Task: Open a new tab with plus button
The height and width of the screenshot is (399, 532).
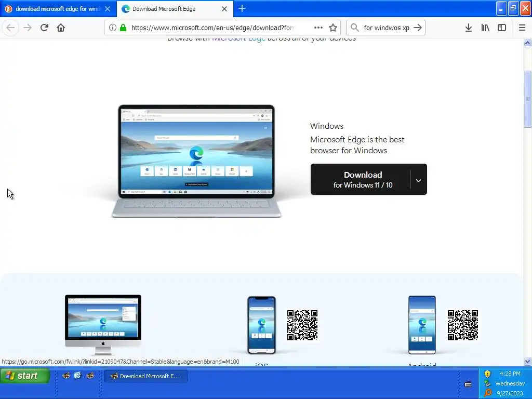Action: click(x=242, y=8)
